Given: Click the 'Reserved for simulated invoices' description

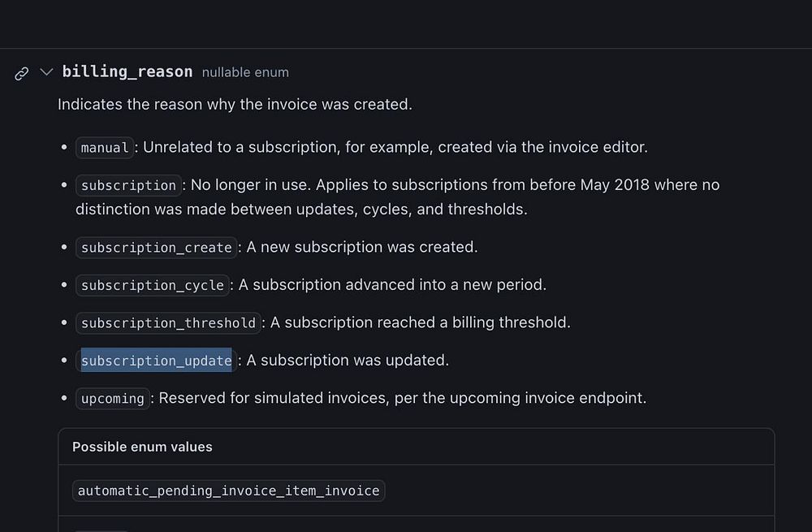Looking at the screenshot, I should pyautogui.click(x=403, y=398).
